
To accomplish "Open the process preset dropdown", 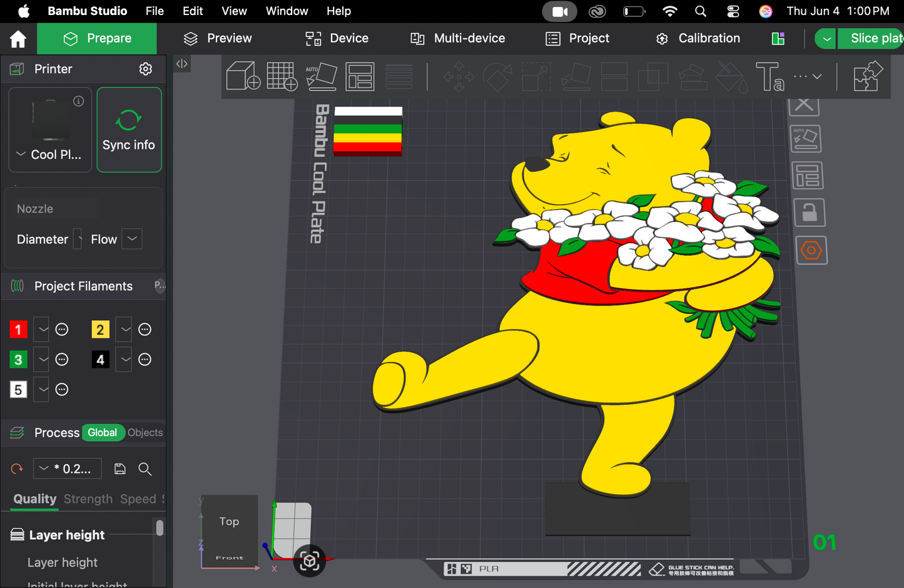I will 68,469.
